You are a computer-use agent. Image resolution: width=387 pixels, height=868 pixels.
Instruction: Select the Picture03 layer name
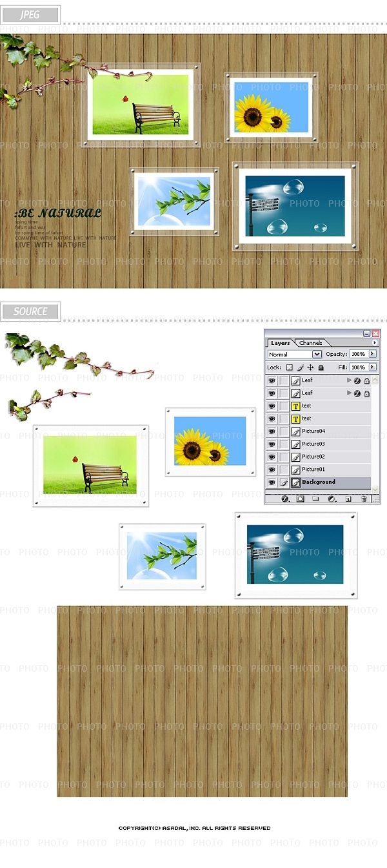click(x=313, y=444)
